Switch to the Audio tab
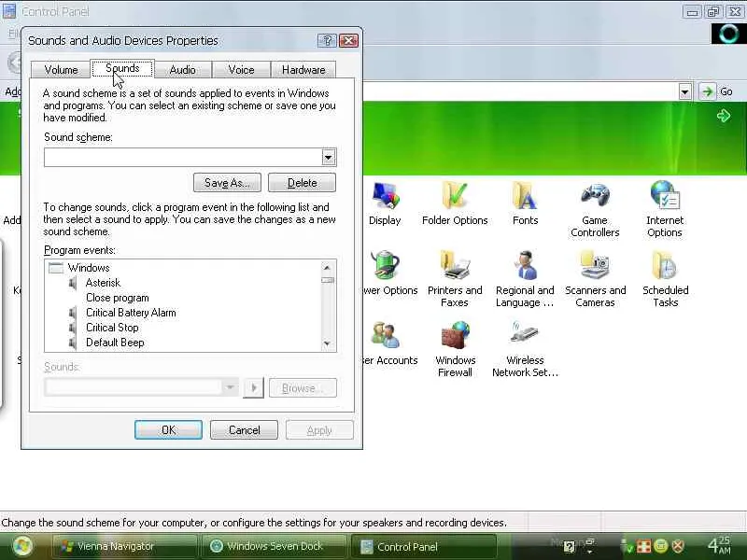This screenshot has height=560, width=747. point(182,69)
